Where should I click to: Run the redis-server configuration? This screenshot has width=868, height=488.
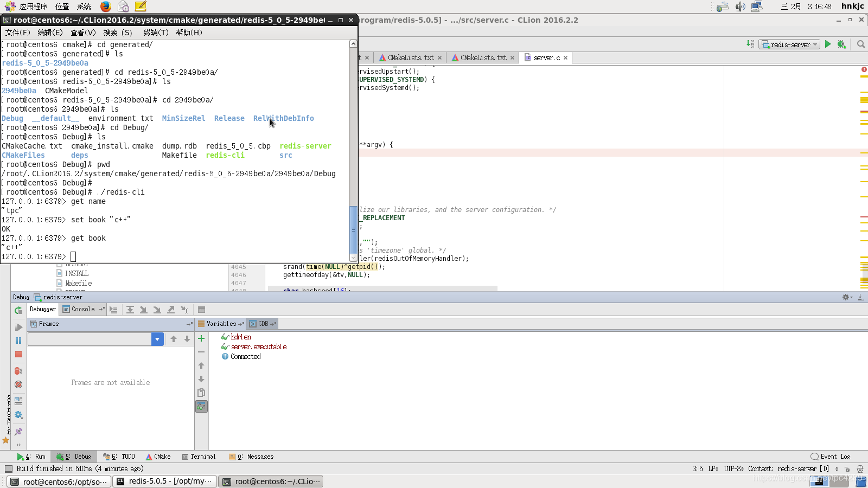(x=827, y=44)
